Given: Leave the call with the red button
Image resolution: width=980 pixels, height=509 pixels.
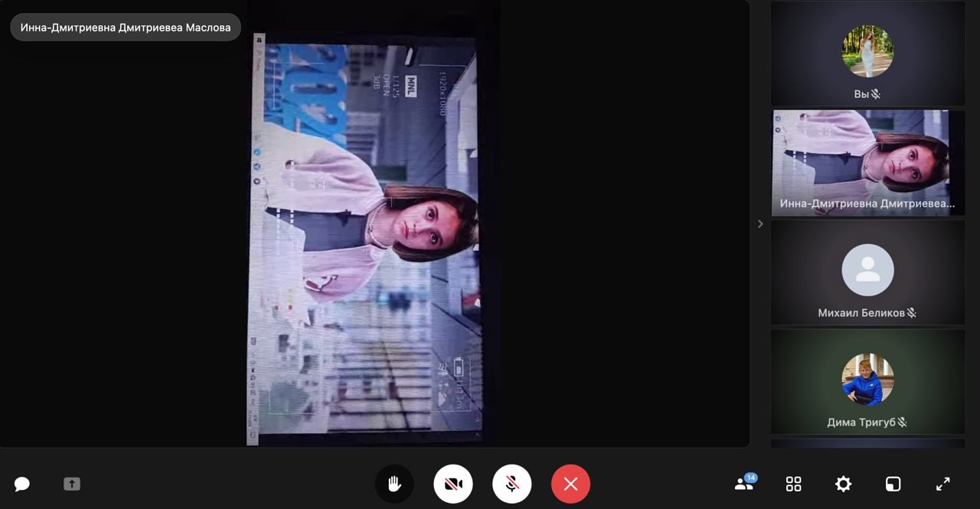Looking at the screenshot, I should coord(570,484).
